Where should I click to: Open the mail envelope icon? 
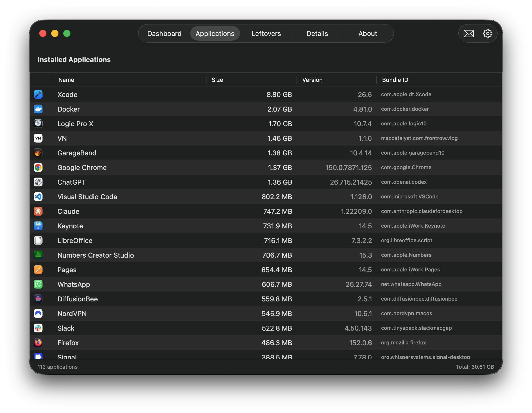tap(469, 34)
